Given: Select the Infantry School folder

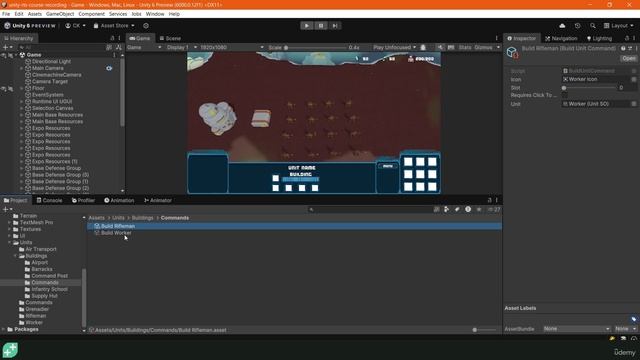Looking at the screenshot, I should point(49,289).
